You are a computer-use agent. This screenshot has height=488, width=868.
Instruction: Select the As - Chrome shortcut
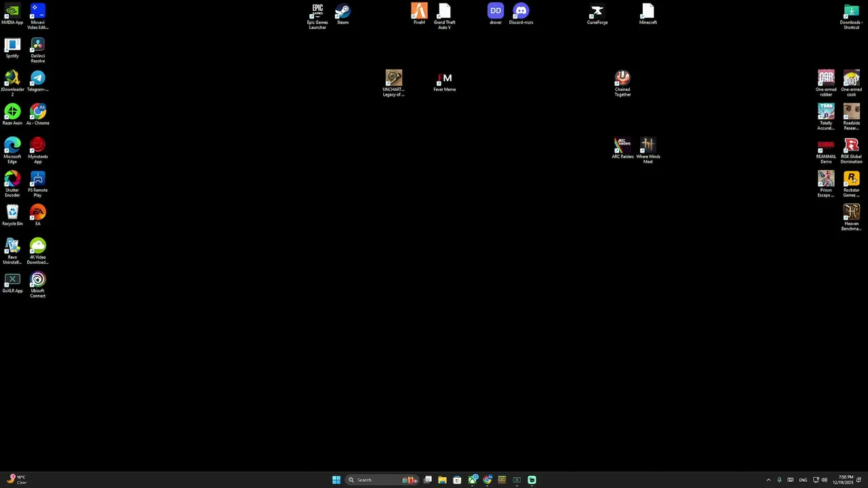click(x=38, y=115)
